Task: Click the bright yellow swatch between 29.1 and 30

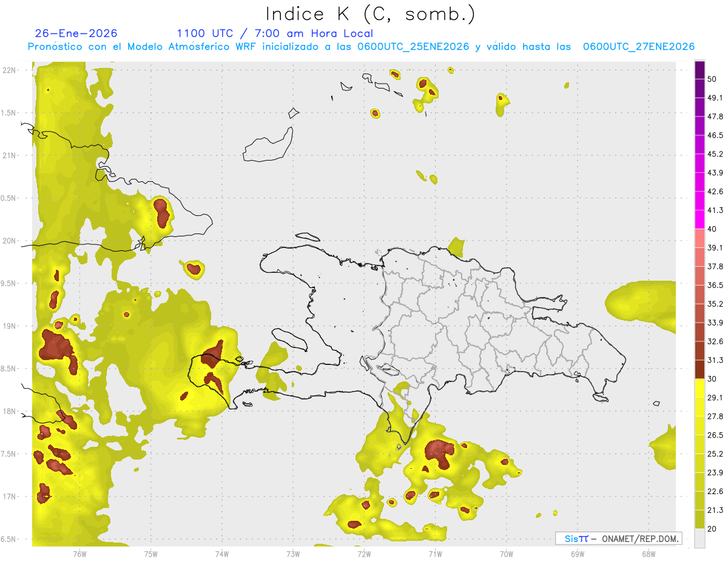Action: [x=700, y=388]
